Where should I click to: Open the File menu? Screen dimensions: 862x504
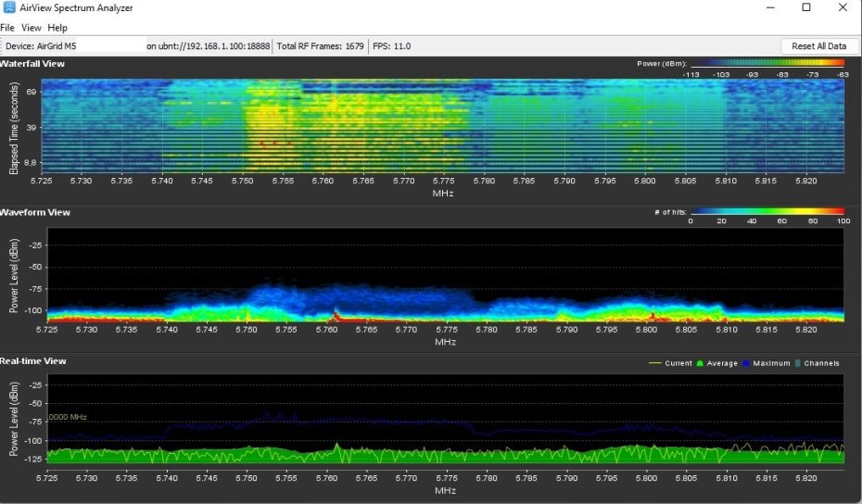tap(8, 29)
